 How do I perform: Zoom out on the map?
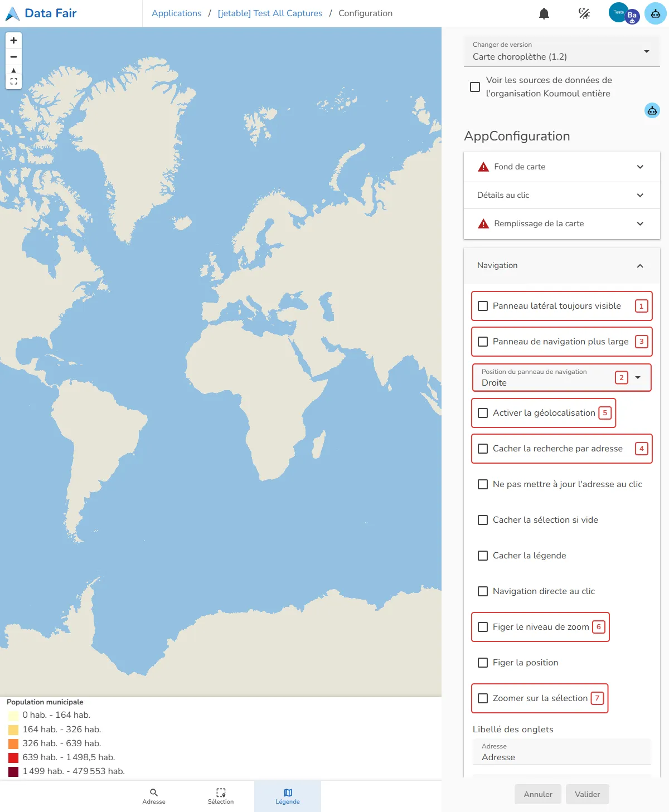coord(13,57)
